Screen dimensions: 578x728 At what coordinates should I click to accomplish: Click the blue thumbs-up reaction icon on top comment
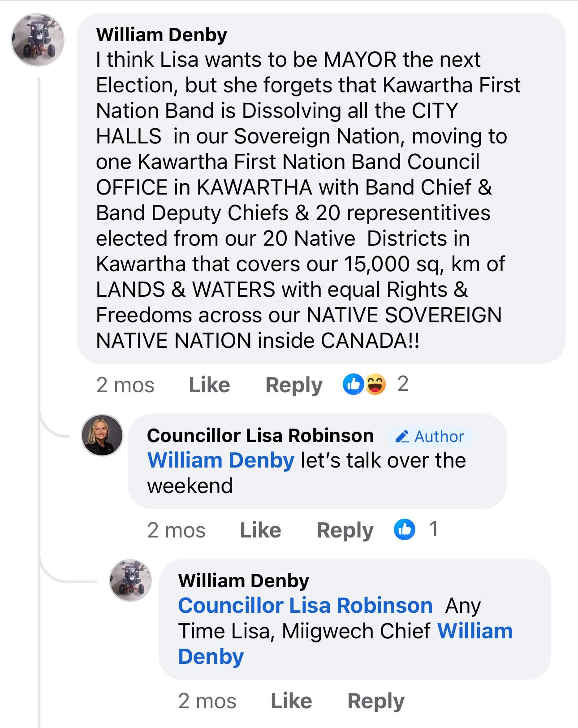354,384
